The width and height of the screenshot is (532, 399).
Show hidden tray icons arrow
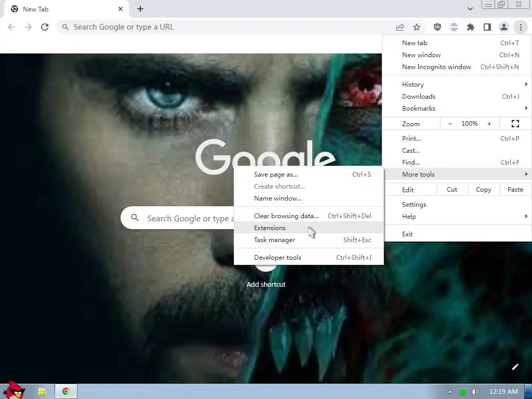(450, 392)
